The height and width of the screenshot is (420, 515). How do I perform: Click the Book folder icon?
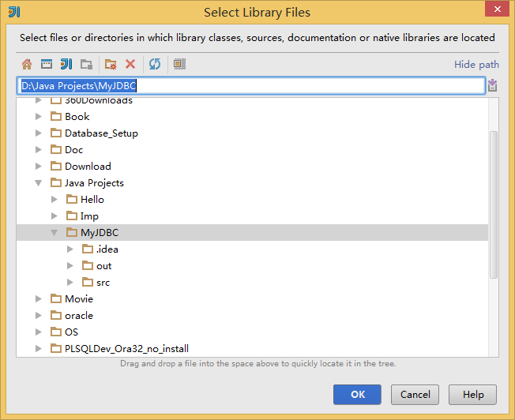point(56,116)
